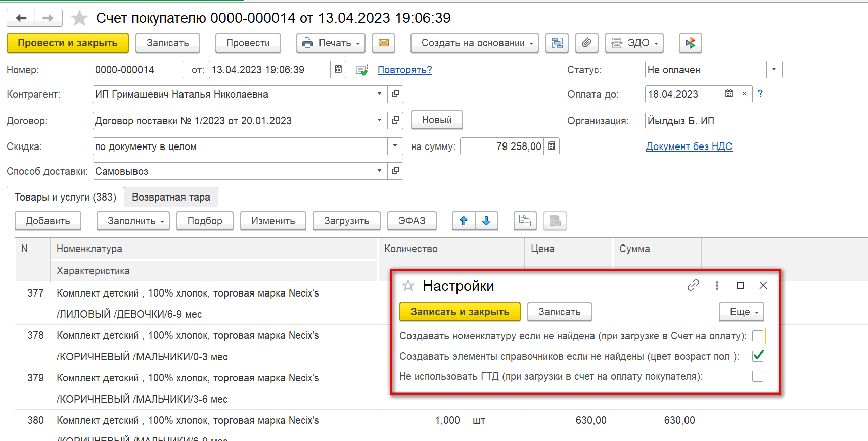Enable 'Создавать номенклатуру если не найдена' checkbox
The width and height of the screenshot is (868, 441).
[757, 336]
